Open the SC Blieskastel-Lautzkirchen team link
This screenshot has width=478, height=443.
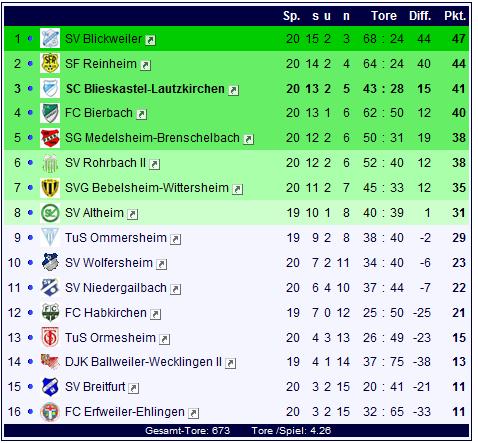coord(145,89)
